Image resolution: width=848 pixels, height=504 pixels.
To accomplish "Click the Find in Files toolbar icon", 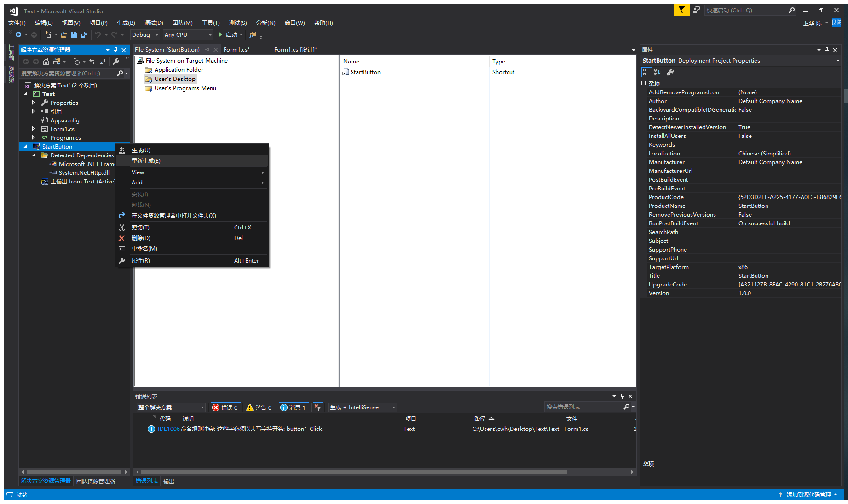I will 253,35.
